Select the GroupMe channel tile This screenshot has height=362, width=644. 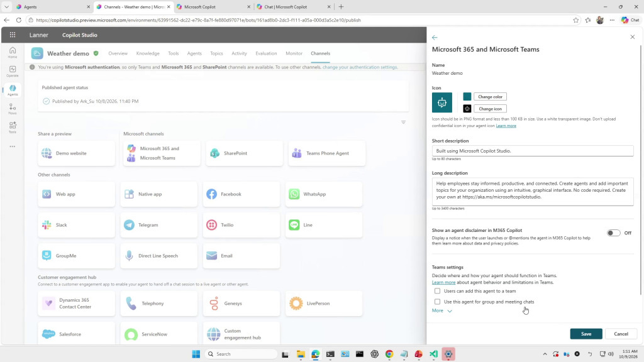(x=76, y=256)
